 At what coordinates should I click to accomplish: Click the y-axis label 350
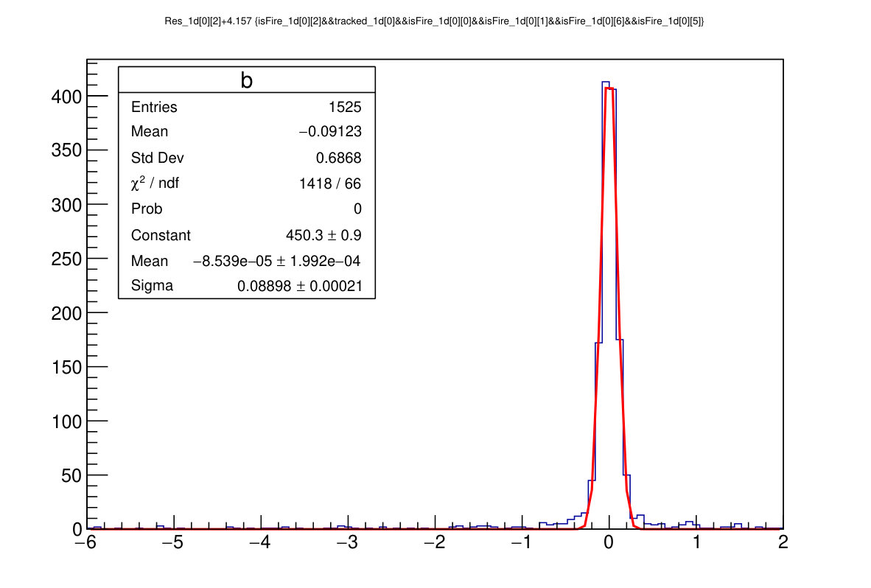coord(66,150)
